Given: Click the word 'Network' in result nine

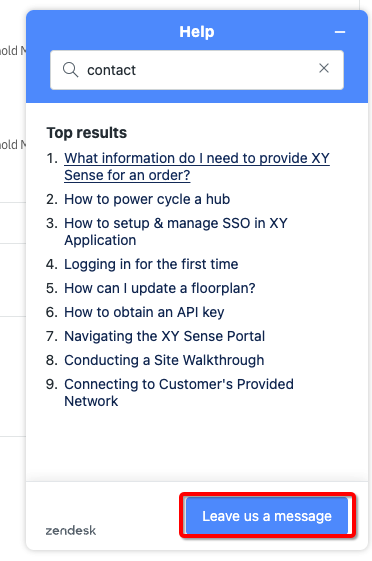Looking at the screenshot, I should point(91,401).
